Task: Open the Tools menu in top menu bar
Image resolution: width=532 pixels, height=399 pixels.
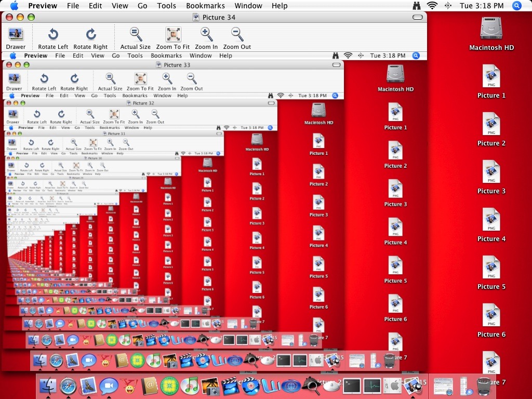Action: [166, 6]
